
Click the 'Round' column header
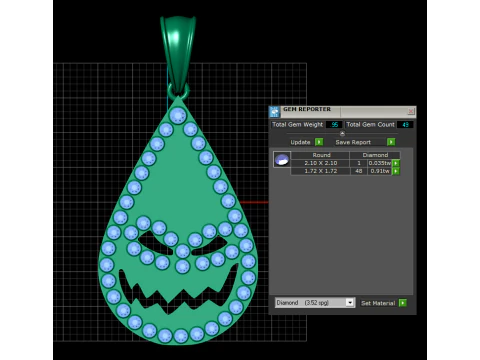[x=321, y=155]
